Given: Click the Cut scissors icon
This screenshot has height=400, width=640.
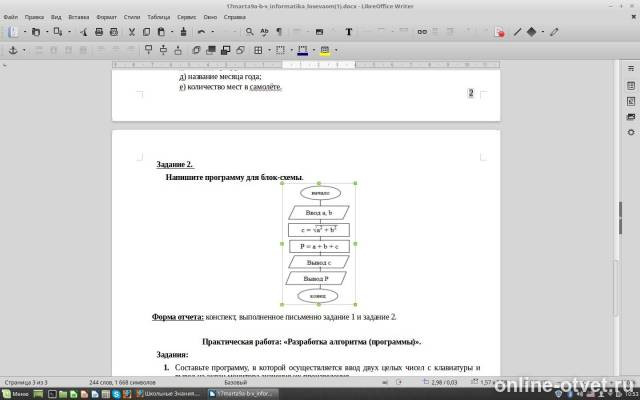Looking at the screenshot, I should click(x=131, y=32).
